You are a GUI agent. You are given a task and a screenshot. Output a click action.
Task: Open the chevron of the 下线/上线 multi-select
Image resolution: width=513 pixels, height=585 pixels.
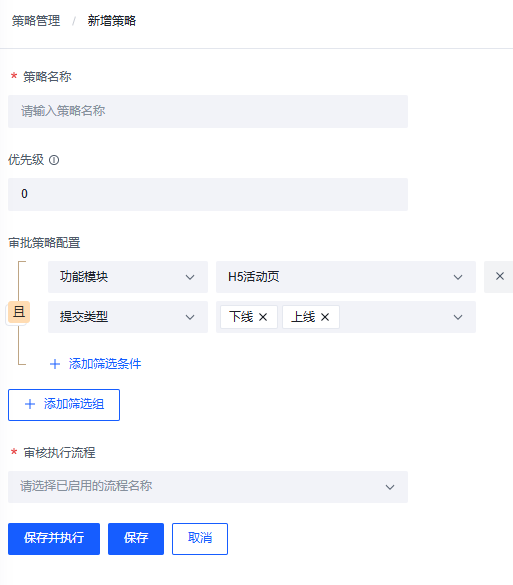[458, 317]
